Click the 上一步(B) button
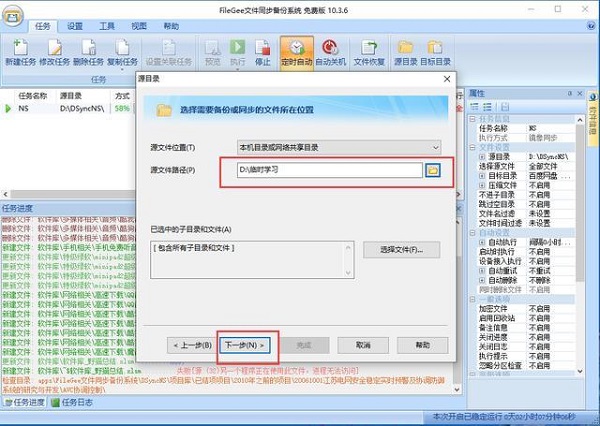Image resolution: width=600 pixels, height=426 pixels. tap(192, 345)
